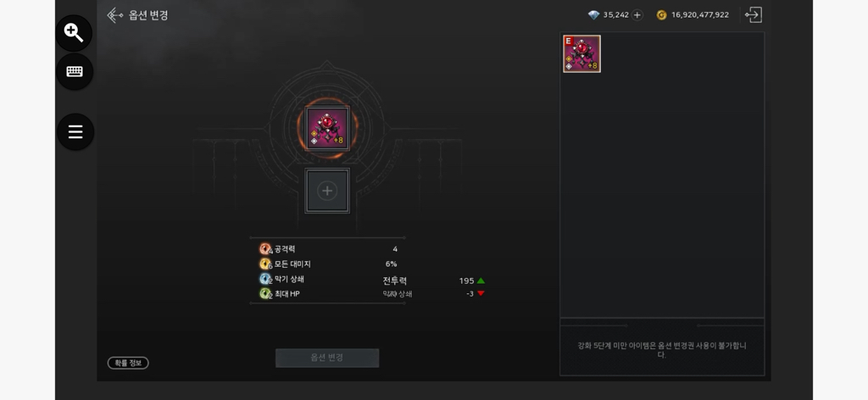Click the 16,920,477,922 gold amount
868x400 pixels.
pos(699,15)
